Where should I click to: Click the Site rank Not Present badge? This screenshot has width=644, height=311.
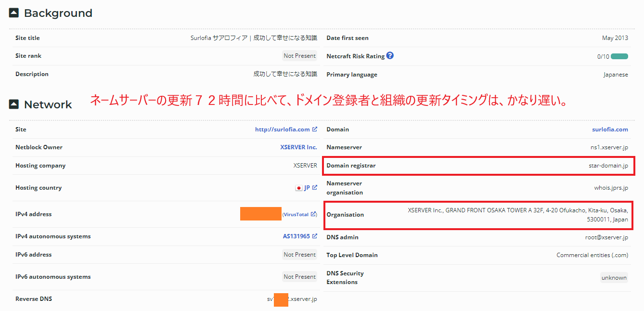click(x=299, y=56)
